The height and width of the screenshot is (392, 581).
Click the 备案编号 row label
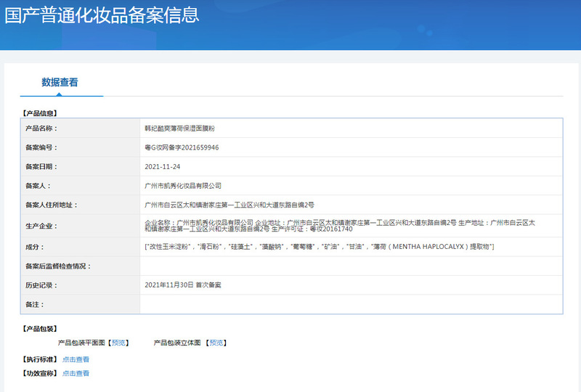(41, 147)
